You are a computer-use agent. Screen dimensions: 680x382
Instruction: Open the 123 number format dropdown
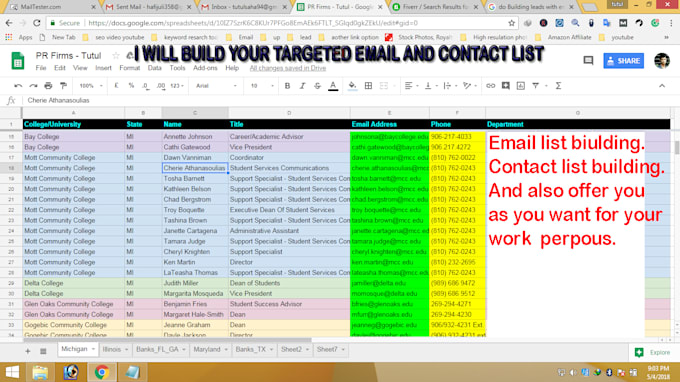click(x=177, y=86)
